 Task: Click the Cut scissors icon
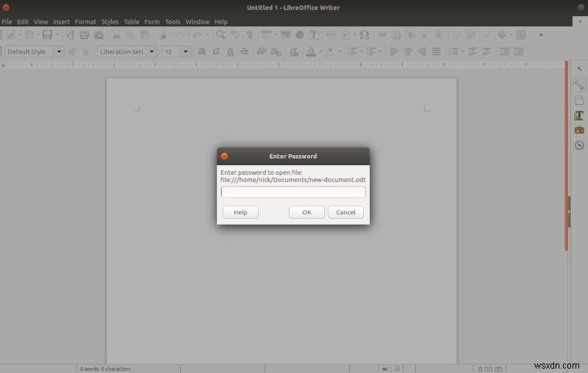coord(117,35)
